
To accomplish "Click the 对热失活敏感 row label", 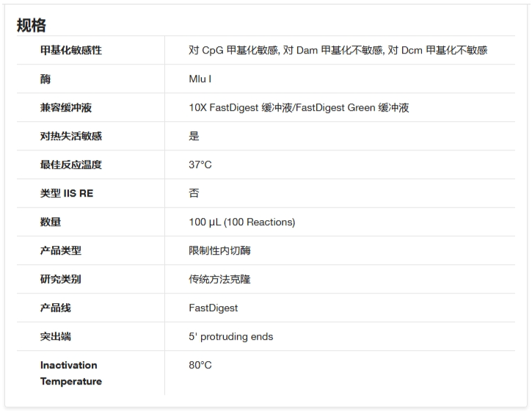I will (70, 137).
